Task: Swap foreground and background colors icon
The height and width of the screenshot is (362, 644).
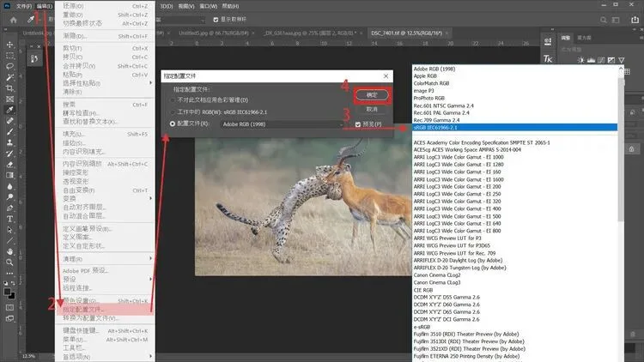Action: (13, 283)
